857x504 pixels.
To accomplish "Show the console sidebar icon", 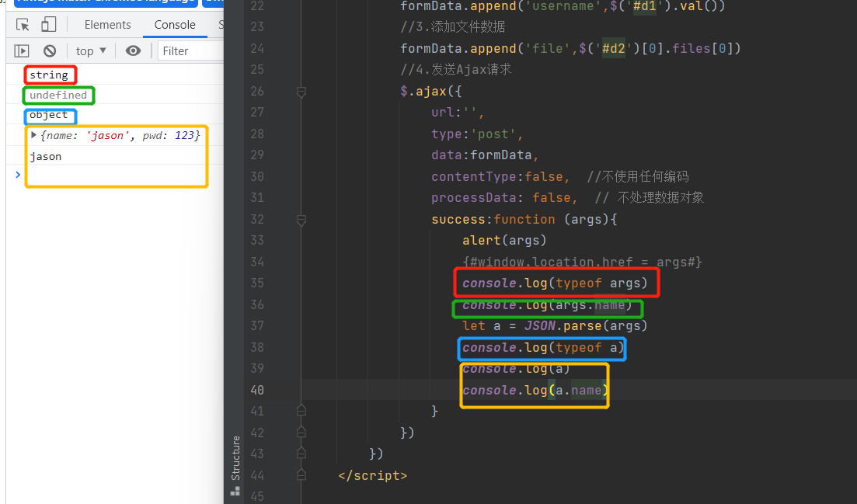I will (x=21, y=50).
